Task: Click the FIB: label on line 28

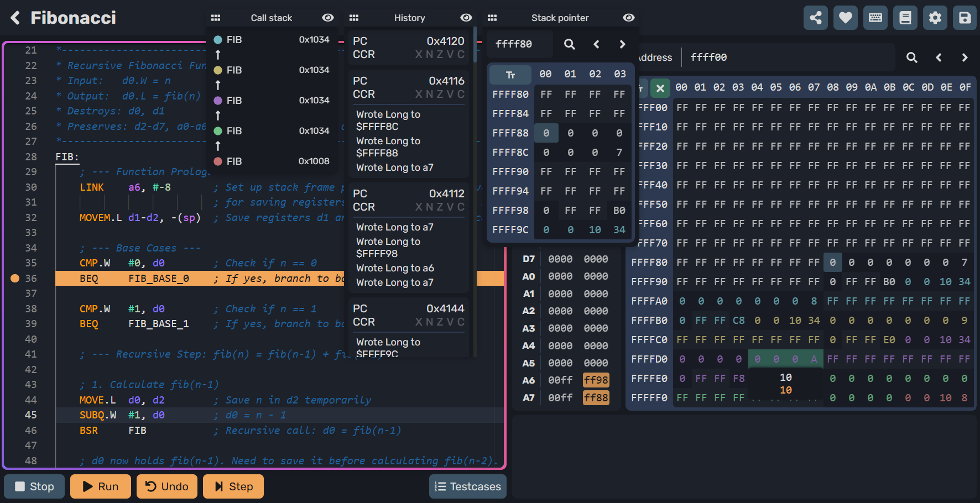Action: click(x=67, y=157)
